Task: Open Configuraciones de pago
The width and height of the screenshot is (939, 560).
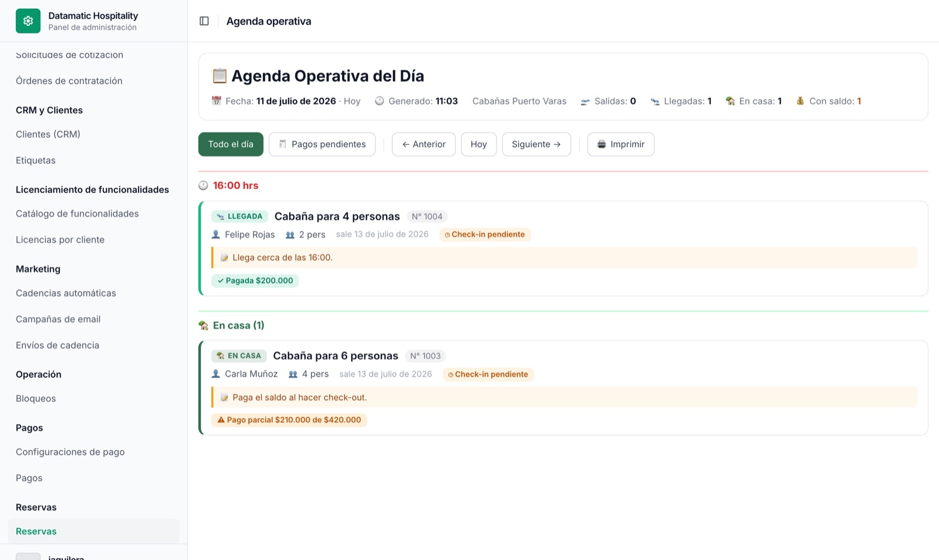Action: pyautogui.click(x=70, y=452)
